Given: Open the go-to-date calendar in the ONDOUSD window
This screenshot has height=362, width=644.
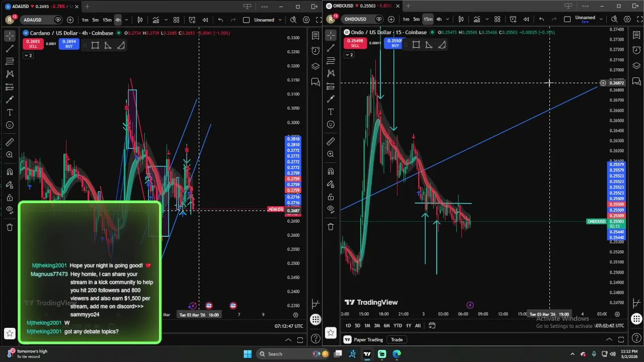Looking at the screenshot, I should click(x=432, y=325).
